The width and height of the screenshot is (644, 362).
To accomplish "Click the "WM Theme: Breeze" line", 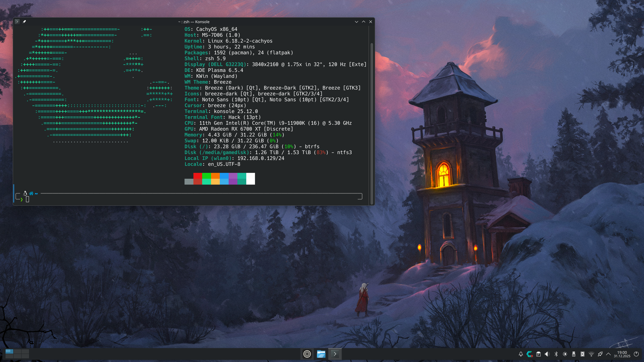I will tap(208, 82).
